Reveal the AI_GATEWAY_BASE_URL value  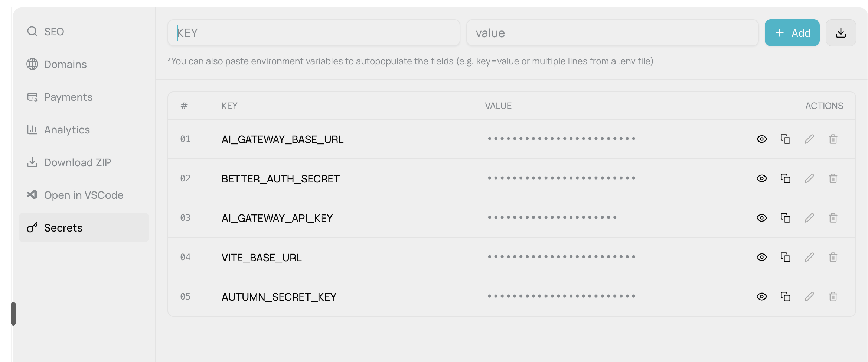click(761, 139)
